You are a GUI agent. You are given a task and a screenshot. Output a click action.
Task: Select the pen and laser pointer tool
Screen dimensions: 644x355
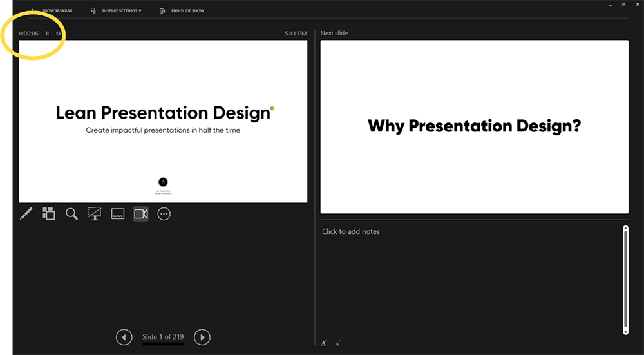click(x=26, y=214)
